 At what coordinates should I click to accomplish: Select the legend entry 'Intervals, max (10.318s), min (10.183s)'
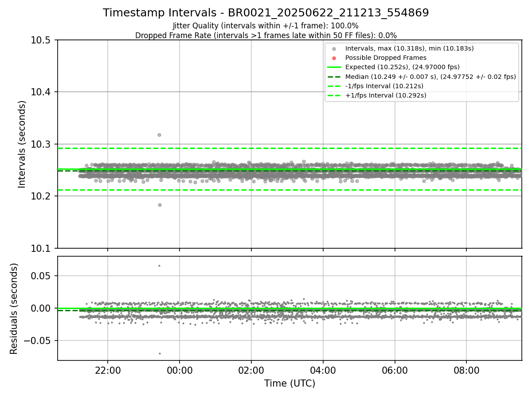[x=410, y=48]
